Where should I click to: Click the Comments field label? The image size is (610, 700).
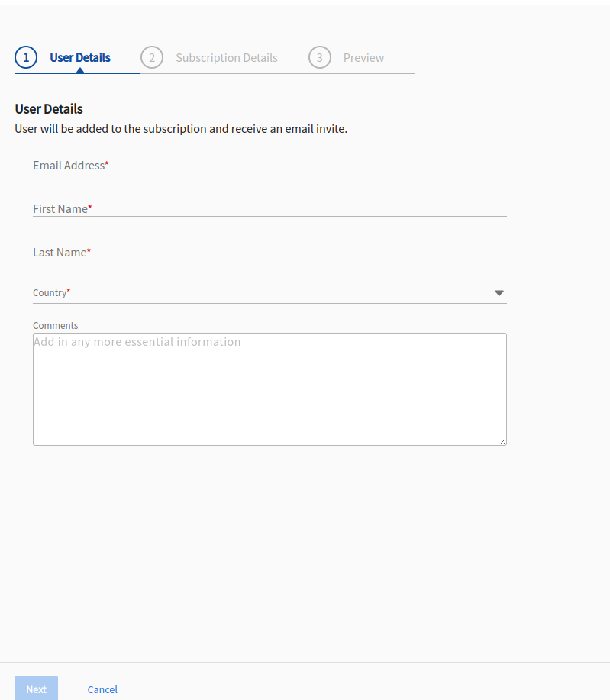[x=56, y=326]
